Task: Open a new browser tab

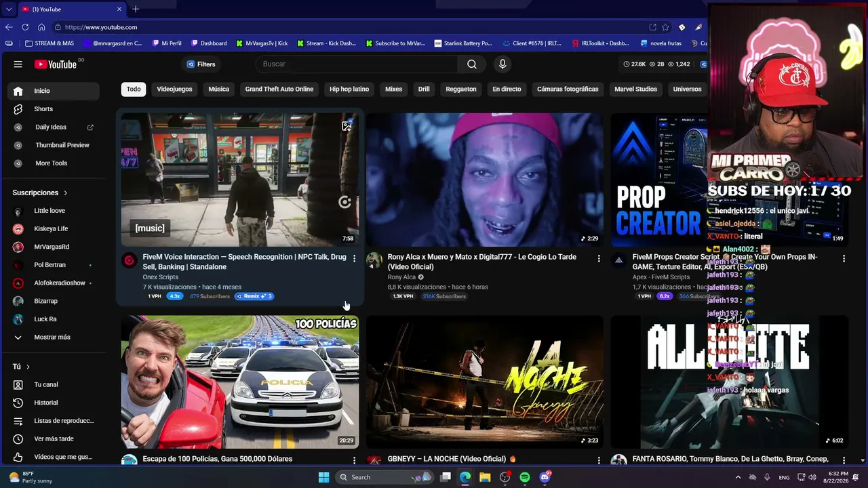Action: click(136, 9)
